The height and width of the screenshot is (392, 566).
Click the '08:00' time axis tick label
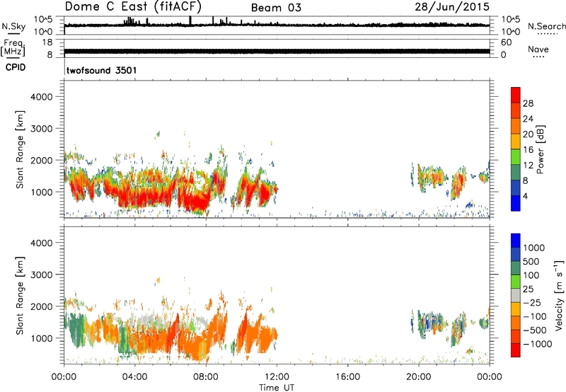click(205, 377)
